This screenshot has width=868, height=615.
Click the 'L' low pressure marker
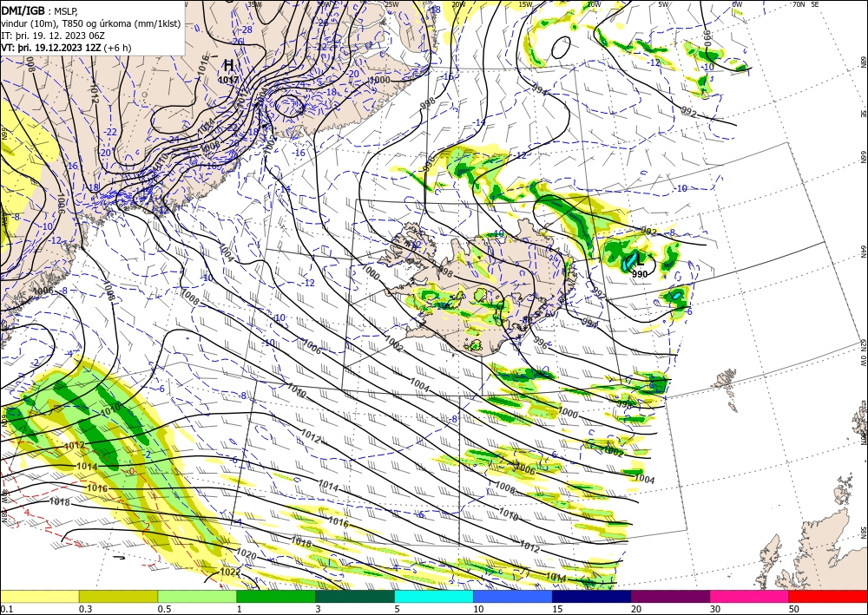point(641,259)
